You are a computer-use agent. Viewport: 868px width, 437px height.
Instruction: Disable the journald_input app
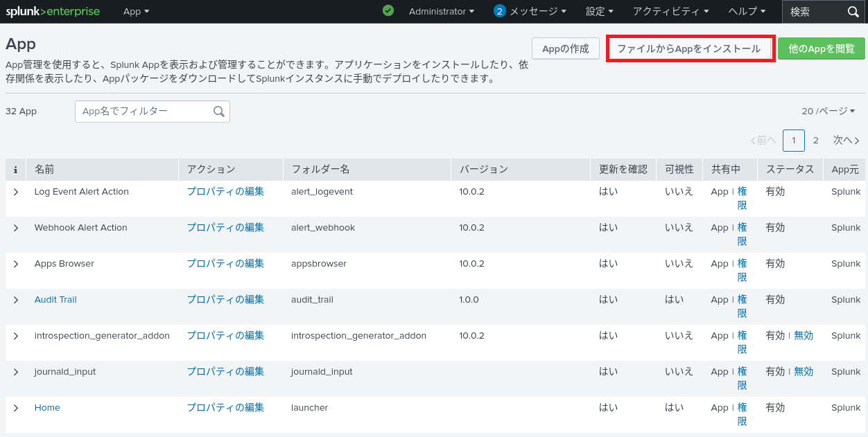click(803, 372)
